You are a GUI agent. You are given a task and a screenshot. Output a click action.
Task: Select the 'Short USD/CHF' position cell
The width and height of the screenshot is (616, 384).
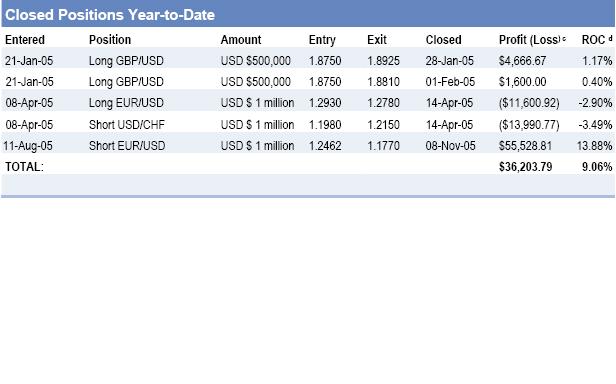[127, 125]
